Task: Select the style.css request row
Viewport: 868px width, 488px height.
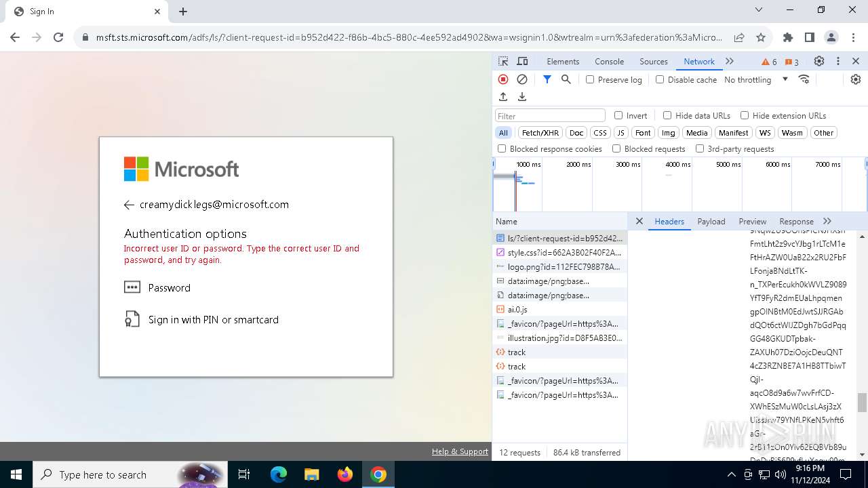Action: [x=559, y=252]
